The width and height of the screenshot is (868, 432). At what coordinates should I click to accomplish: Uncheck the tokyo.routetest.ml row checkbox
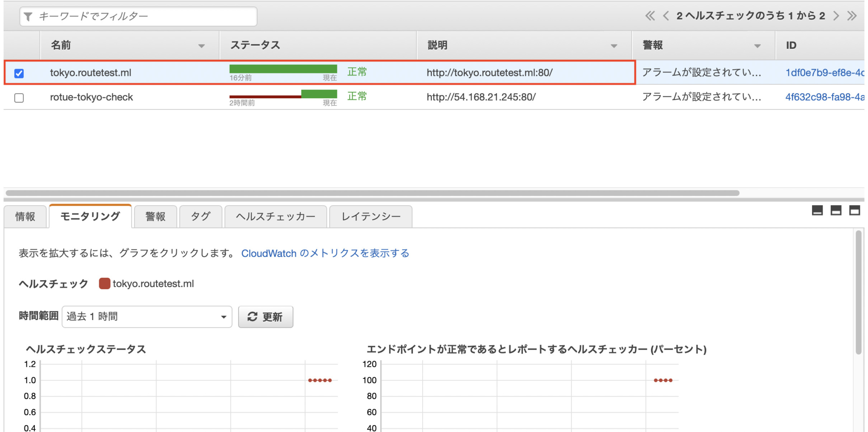coord(19,72)
